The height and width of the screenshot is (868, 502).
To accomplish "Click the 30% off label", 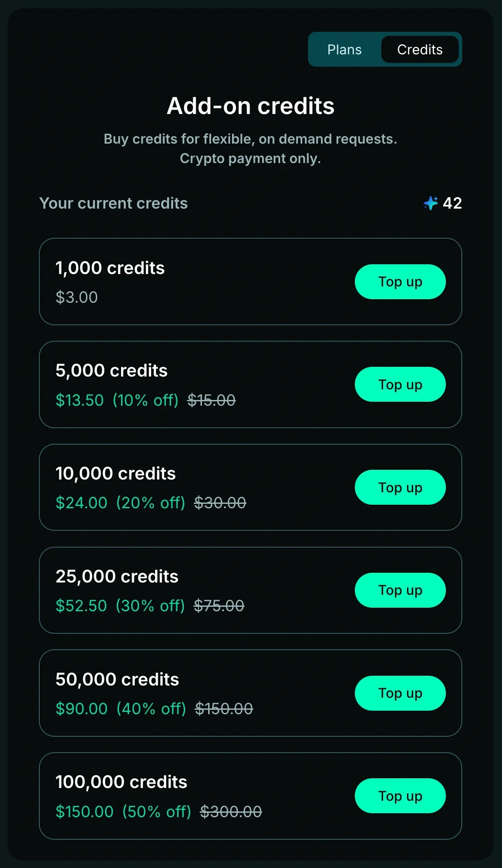I will [150, 606].
